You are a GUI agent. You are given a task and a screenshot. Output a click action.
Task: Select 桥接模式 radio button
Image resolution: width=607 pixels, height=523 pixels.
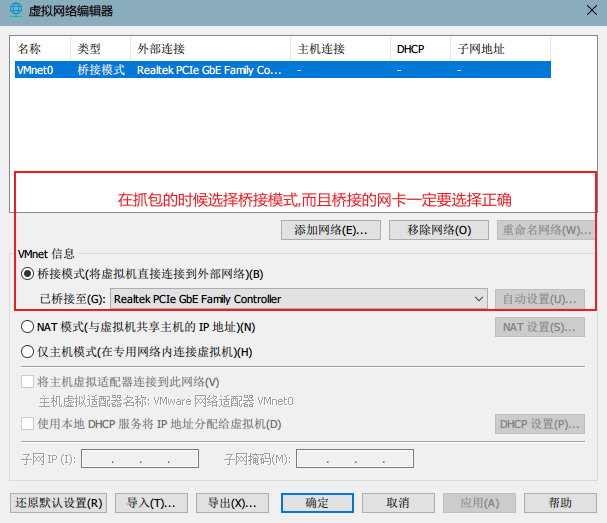click(x=27, y=274)
